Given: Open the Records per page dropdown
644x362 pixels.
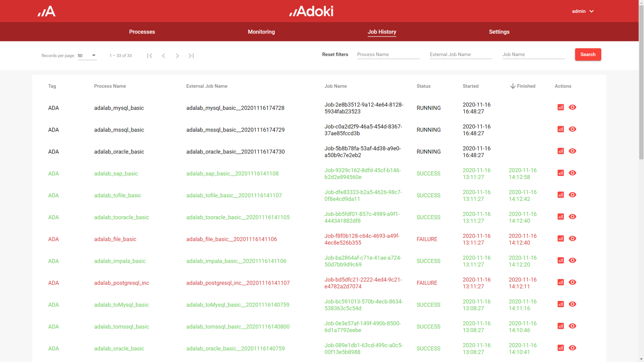Looking at the screenshot, I should click(87, 55).
